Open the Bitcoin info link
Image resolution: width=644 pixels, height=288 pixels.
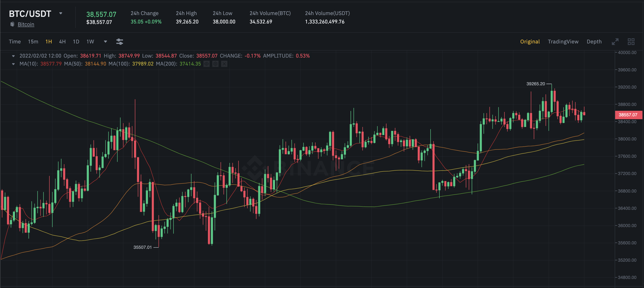pyautogui.click(x=26, y=24)
